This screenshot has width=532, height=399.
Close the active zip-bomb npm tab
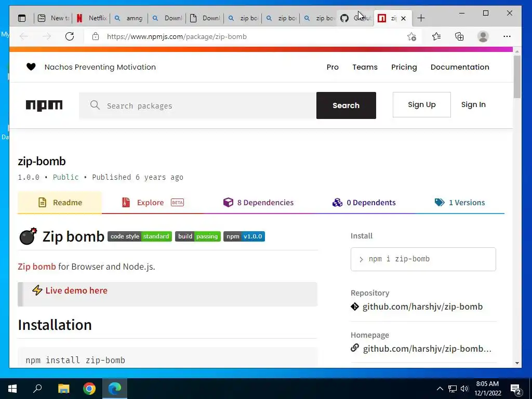(403, 18)
